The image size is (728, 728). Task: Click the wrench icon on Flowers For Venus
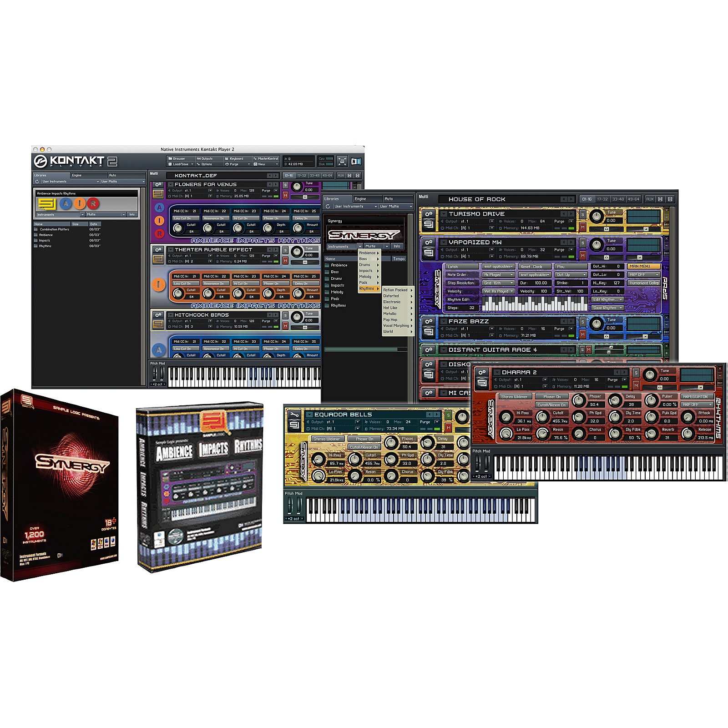pos(157,184)
